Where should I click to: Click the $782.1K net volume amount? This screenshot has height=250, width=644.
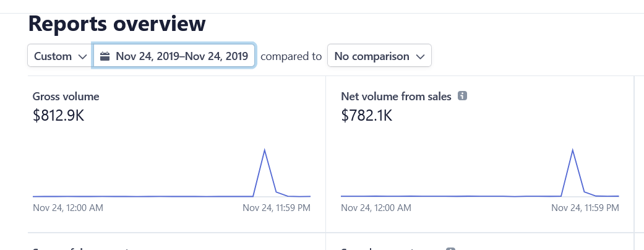[x=366, y=115]
